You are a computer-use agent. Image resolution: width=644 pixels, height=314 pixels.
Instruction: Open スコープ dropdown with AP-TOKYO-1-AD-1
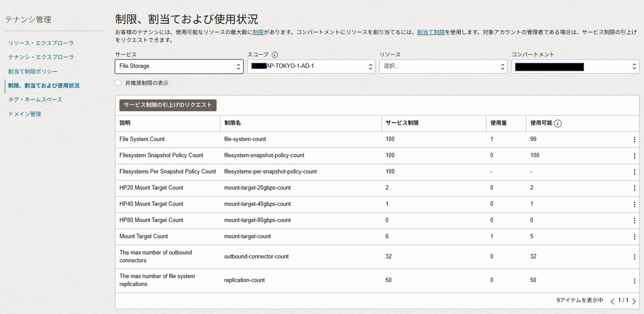[x=311, y=66]
